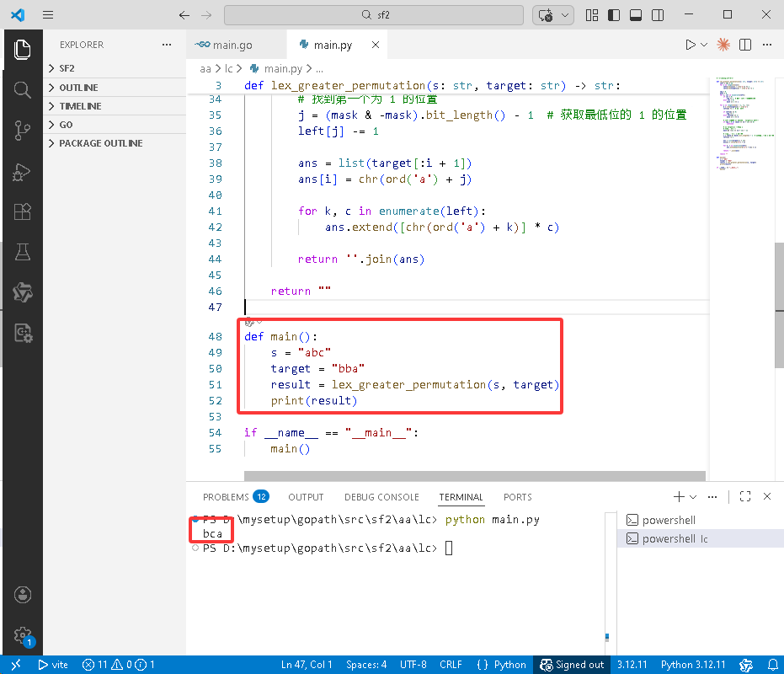Viewport: 784px width, 674px height.
Task: Go forward with the right arrow
Action: pos(206,15)
